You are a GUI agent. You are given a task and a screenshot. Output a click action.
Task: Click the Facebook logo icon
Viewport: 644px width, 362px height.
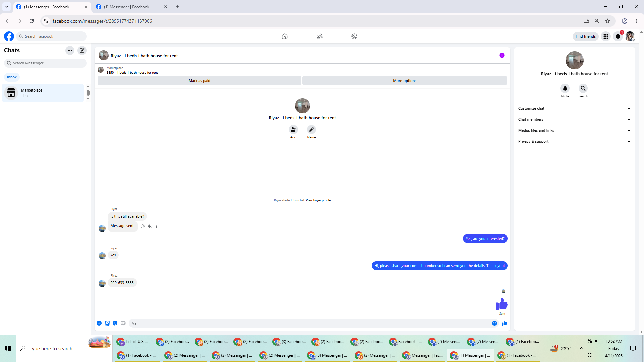9,36
